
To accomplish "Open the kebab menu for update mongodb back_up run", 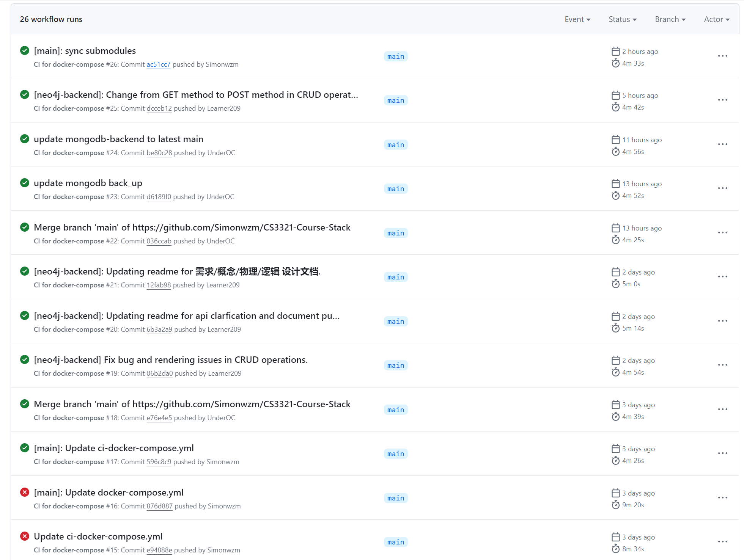I will pos(722,188).
